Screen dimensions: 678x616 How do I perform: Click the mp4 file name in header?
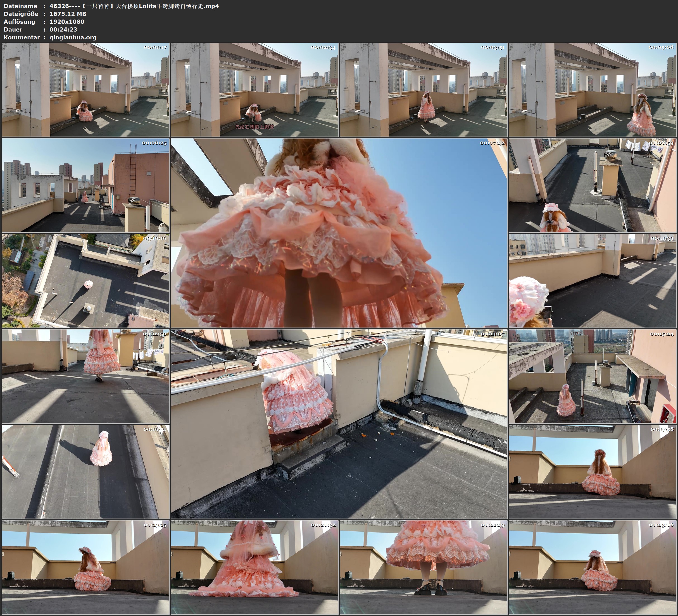point(134,6)
